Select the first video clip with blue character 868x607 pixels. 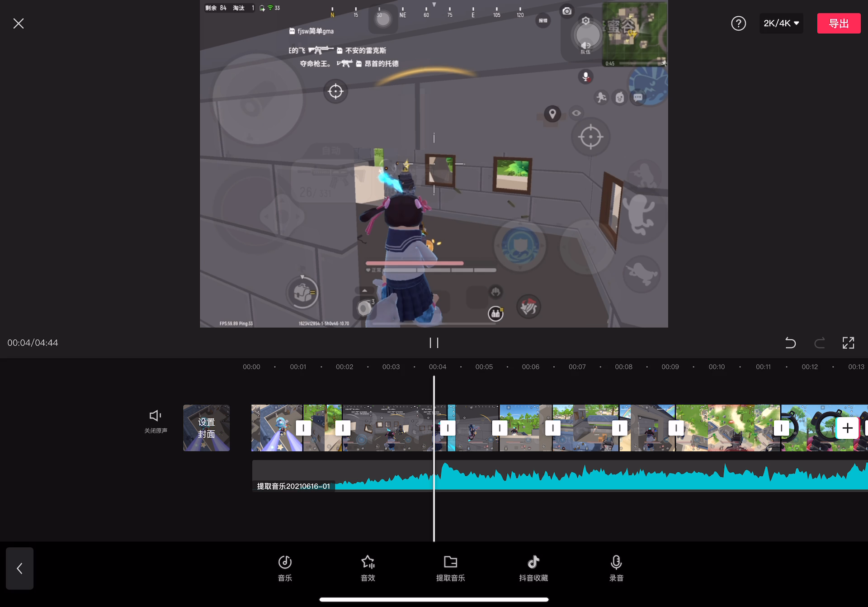point(277,428)
